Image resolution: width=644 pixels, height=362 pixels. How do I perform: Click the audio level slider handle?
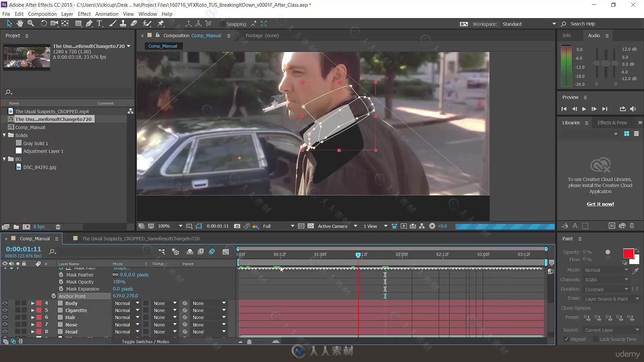click(x=605, y=64)
